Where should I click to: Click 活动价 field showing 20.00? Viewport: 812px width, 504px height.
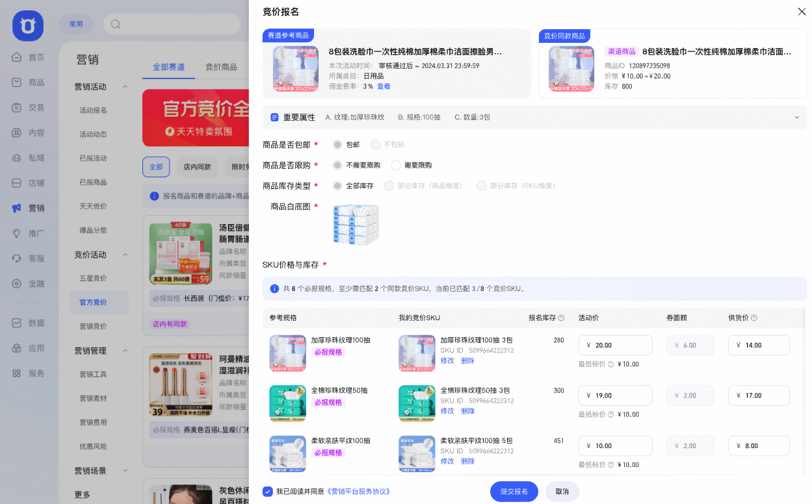coord(615,346)
